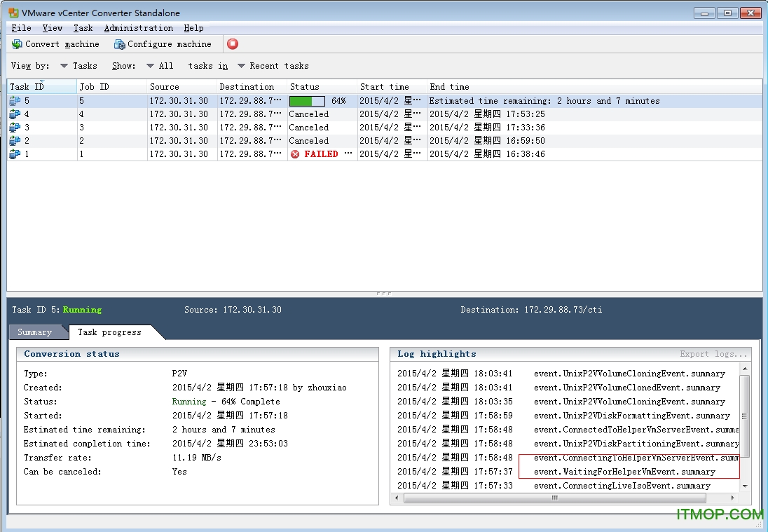Click the Canceled status of task 4
The height and width of the screenshot is (532, 768).
(309, 114)
